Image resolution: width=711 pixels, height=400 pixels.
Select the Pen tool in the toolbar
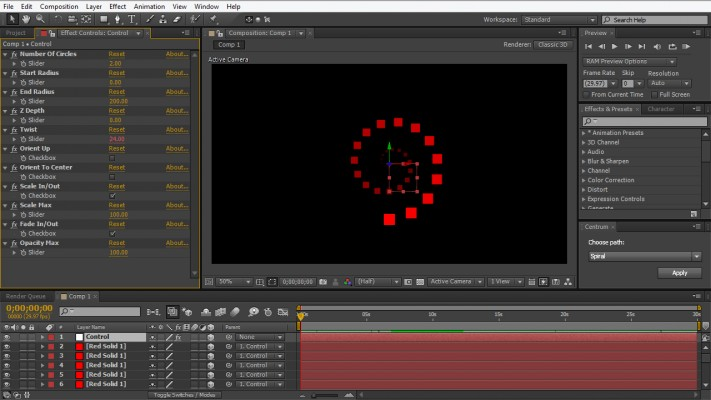pyautogui.click(x=118, y=19)
